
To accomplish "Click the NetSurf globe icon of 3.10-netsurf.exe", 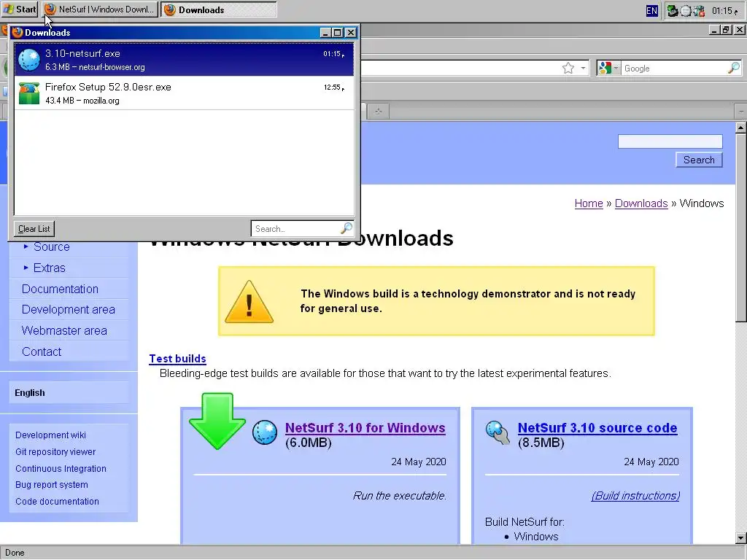I will (29, 60).
